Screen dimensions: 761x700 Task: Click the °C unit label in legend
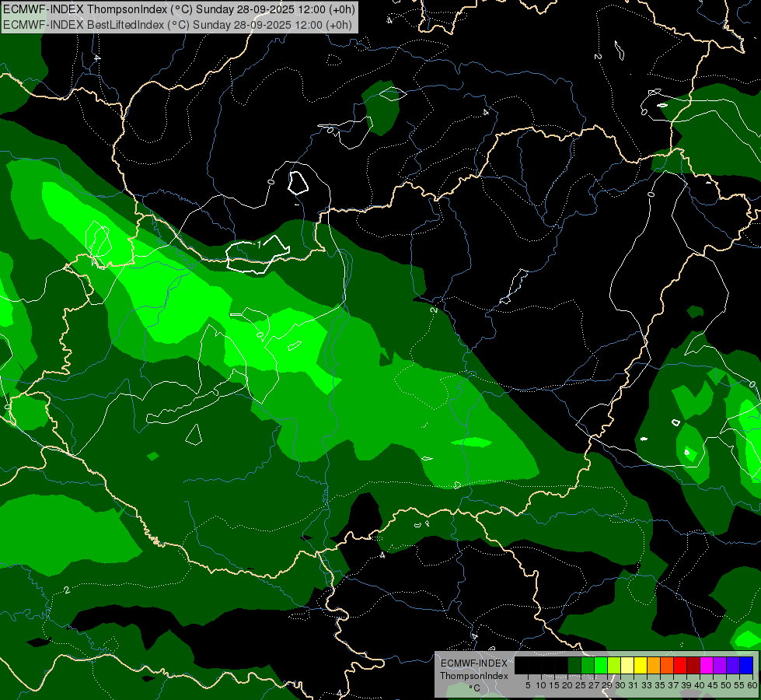(x=475, y=688)
